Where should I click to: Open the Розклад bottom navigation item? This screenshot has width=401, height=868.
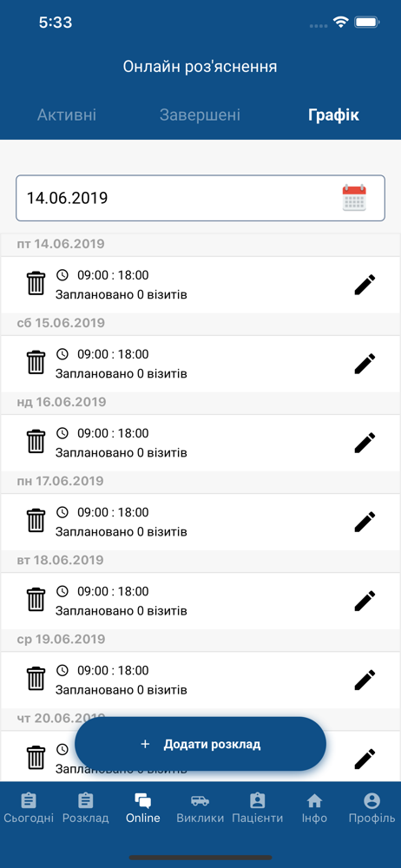(x=86, y=808)
